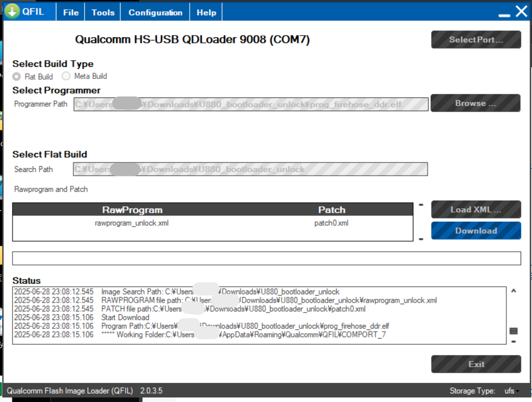Click the Start Download log line

pos(82,317)
